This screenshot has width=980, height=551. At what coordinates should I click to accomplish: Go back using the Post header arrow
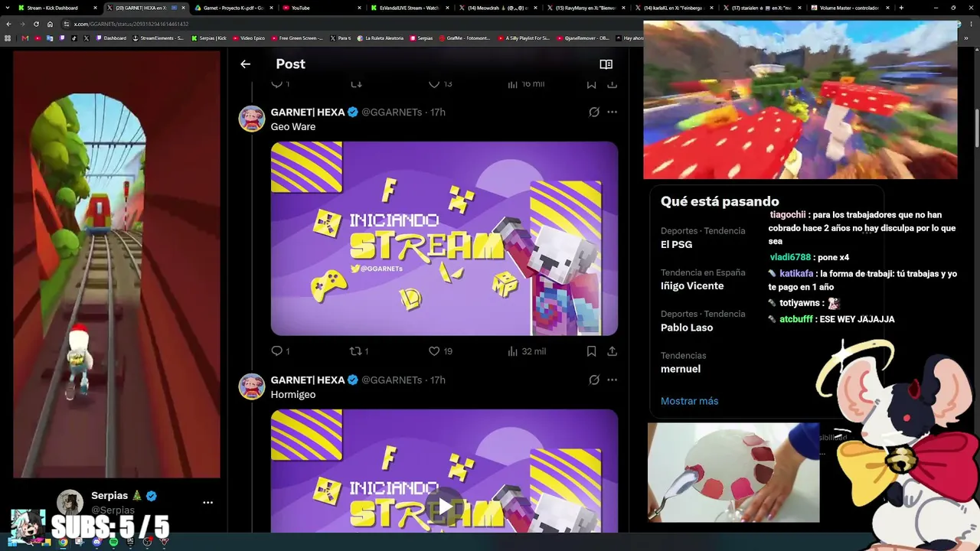pos(245,64)
